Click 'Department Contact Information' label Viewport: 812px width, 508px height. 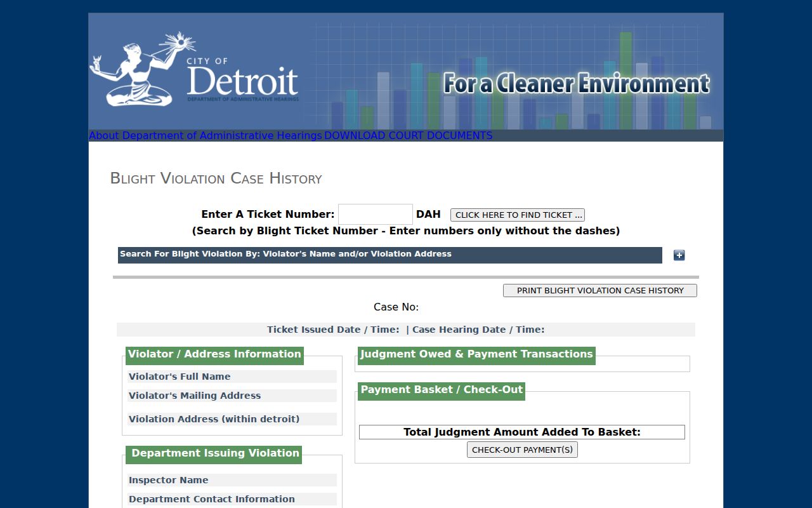[212, 499]
